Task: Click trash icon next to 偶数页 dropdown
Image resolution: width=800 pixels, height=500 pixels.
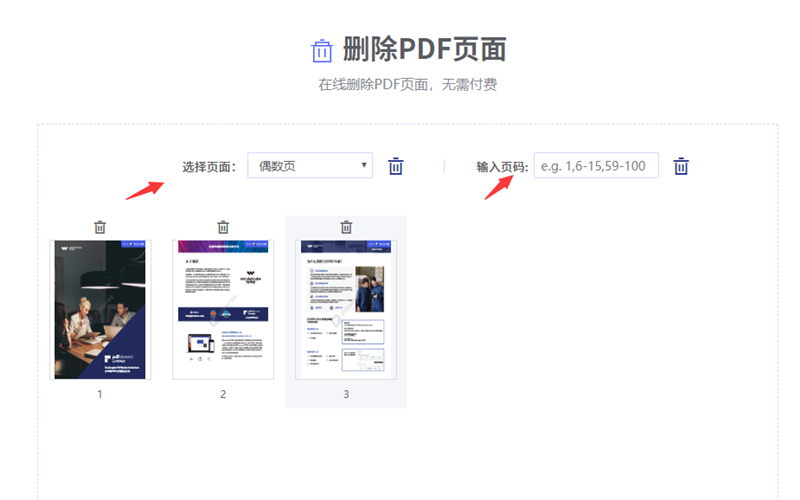Action: pyautogui.click(x=396, y=166)
